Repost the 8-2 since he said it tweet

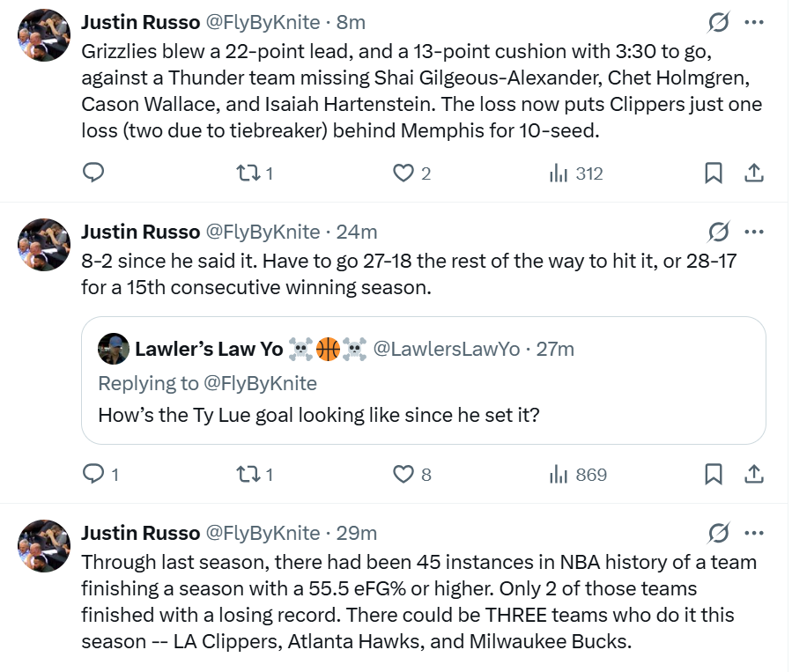pos(248,474)
